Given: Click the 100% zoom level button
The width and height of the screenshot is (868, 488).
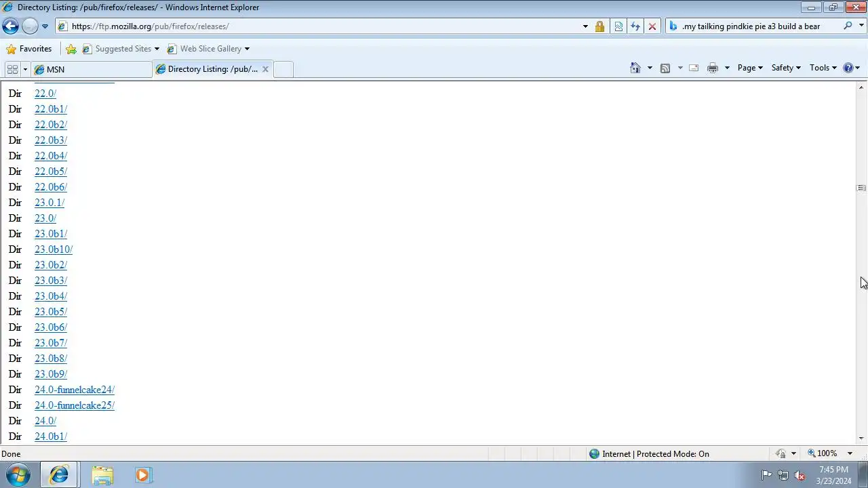Looking at the screenshot, I should tap(823, 453).
